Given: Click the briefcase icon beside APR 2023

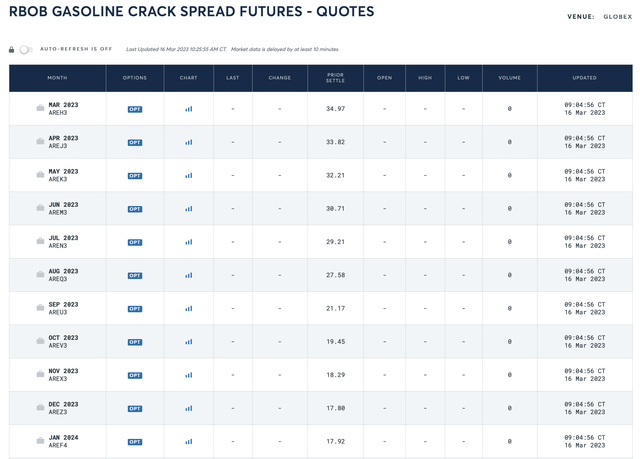Looking at the screenshot, I should point(40,142).
